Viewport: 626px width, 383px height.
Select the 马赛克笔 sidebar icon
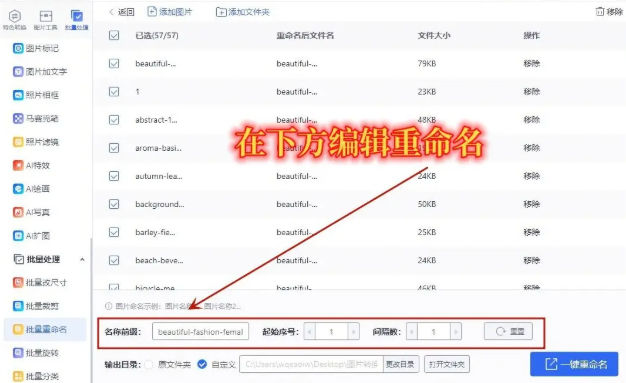(x=18, y=119)
